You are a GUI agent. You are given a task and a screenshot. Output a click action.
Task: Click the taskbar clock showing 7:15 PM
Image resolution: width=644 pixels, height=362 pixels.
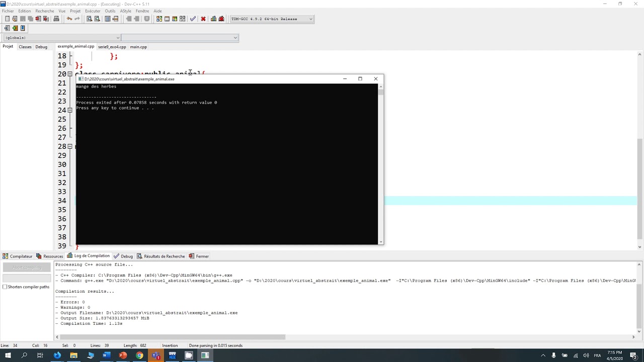point(615,355)
